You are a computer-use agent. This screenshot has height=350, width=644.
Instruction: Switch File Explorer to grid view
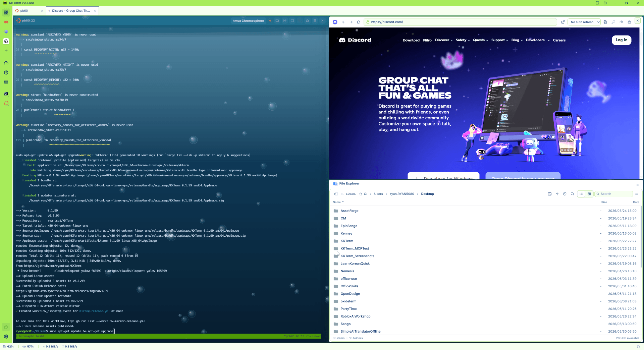[589, 194]
